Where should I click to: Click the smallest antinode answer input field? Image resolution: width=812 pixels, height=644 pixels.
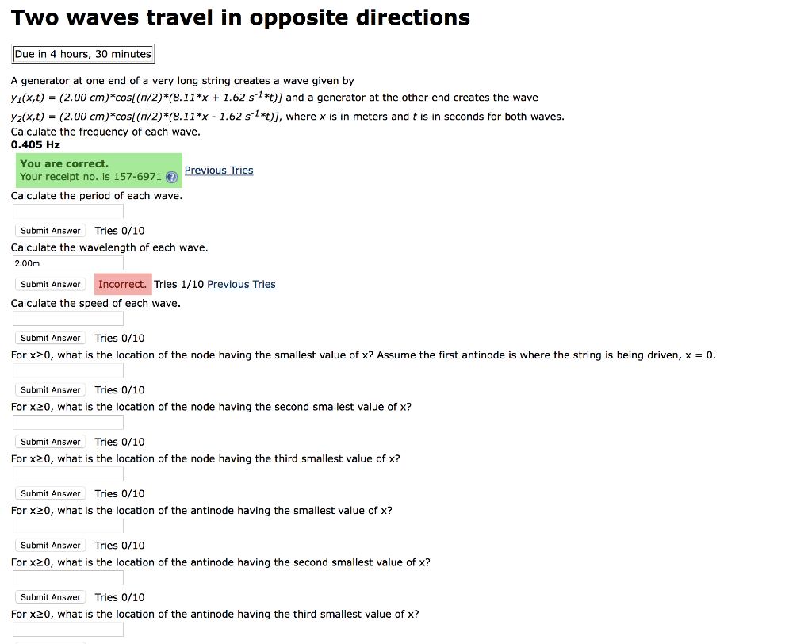click(x=67, y=526)
